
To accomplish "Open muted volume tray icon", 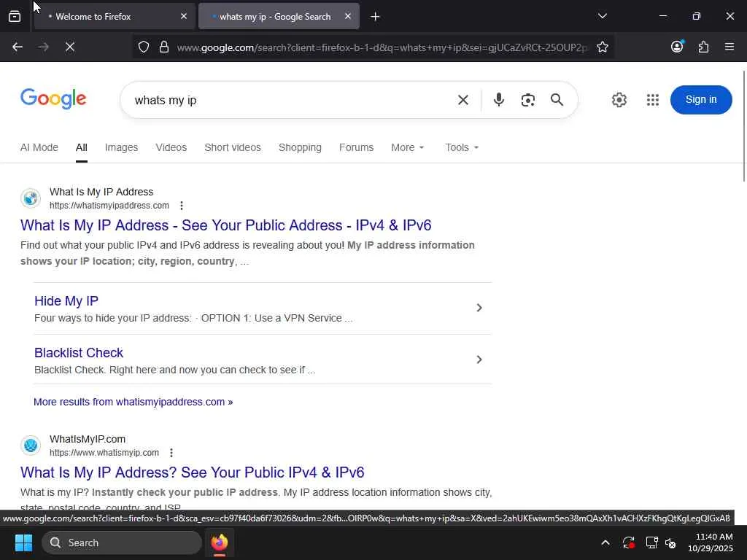I will tap(671, 542).
